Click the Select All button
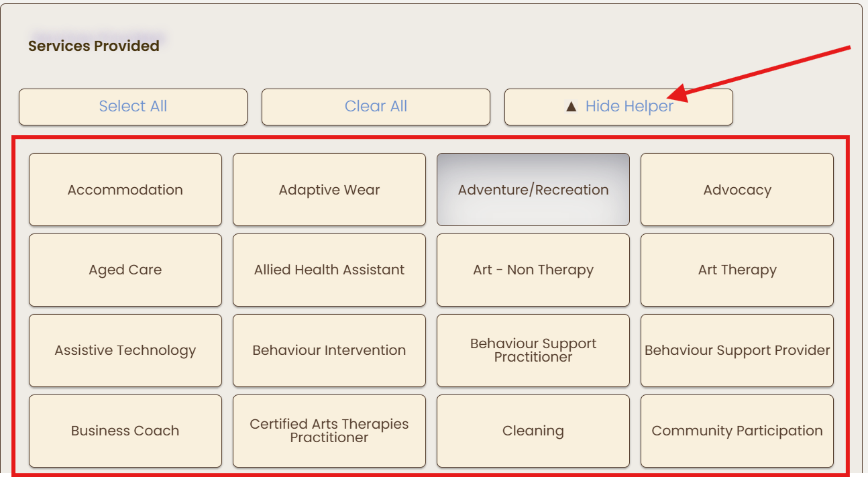 pyautogui.click(x=133, y=107)
